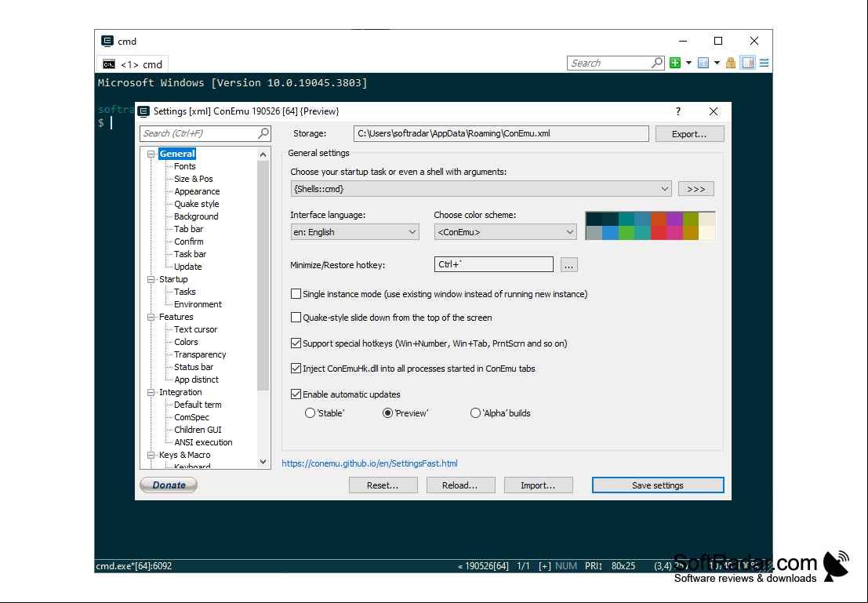The height and width of the screenshot is (603, 868).
Task: Click the purple color swatch in palette
Action: pyautogui.click(x=674, y=219)
